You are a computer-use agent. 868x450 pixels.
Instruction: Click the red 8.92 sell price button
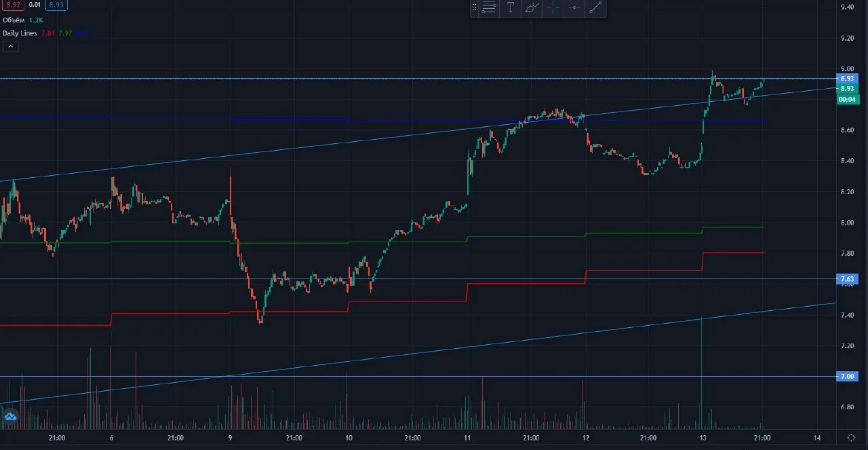click(x=12, y=6)
